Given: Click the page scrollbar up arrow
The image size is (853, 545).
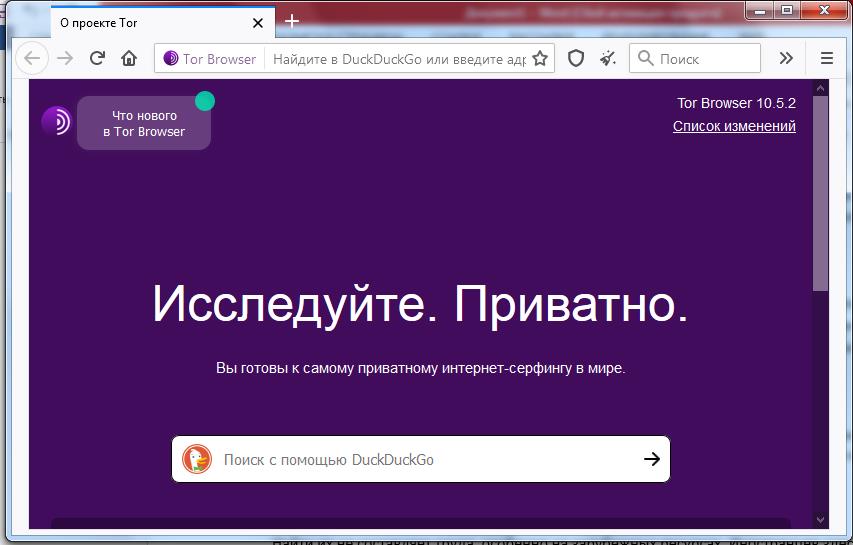Looking at the screenshot, I should (820, 88).
